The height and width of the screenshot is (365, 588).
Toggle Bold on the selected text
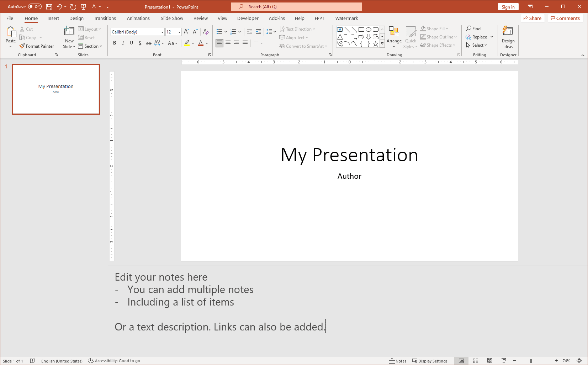[114, 43]
